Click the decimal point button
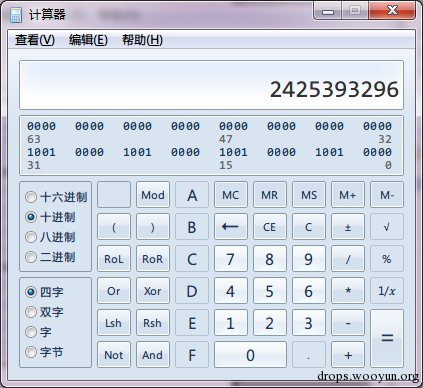This screenshot has width=423, height=388. point(309,355)
